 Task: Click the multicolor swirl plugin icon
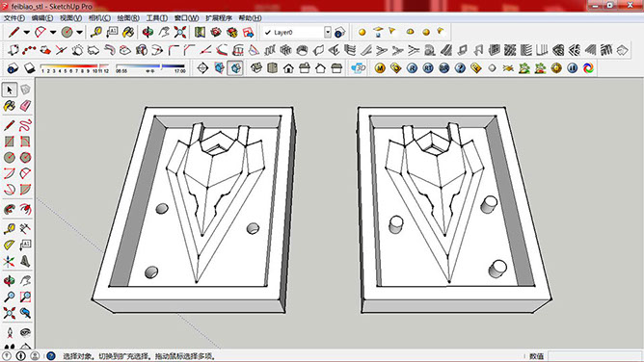pos(588,68)
